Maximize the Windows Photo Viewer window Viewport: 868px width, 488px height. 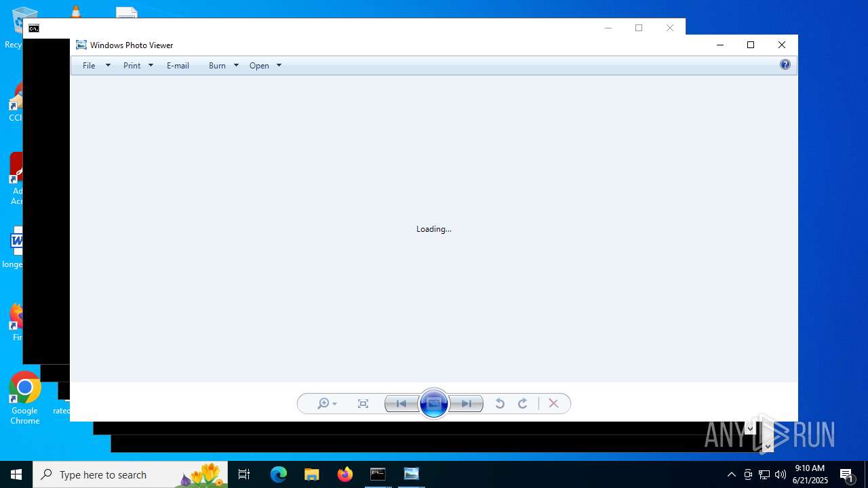coord(751,45)
